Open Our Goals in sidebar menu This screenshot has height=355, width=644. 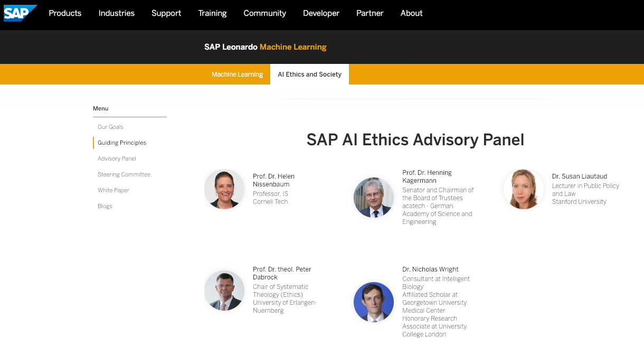pos(110,127)
